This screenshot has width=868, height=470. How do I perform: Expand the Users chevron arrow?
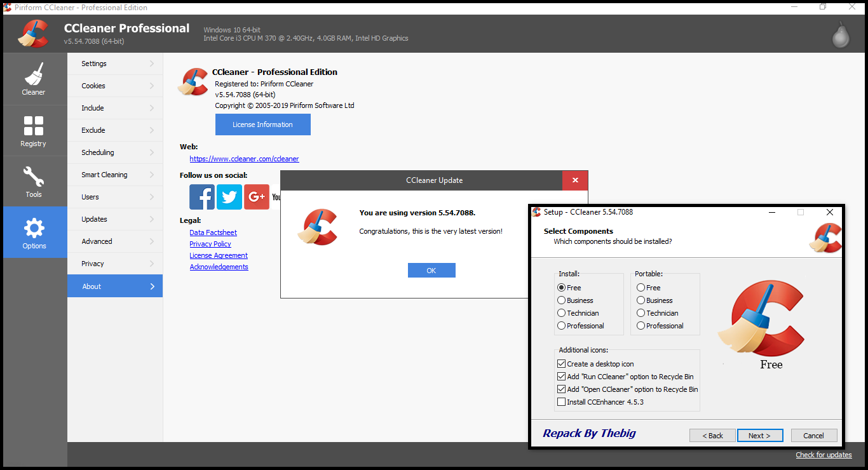click(152, 197)
